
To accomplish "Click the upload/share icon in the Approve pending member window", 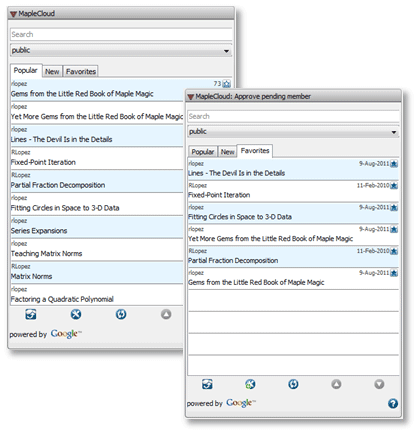I will 207,384.
